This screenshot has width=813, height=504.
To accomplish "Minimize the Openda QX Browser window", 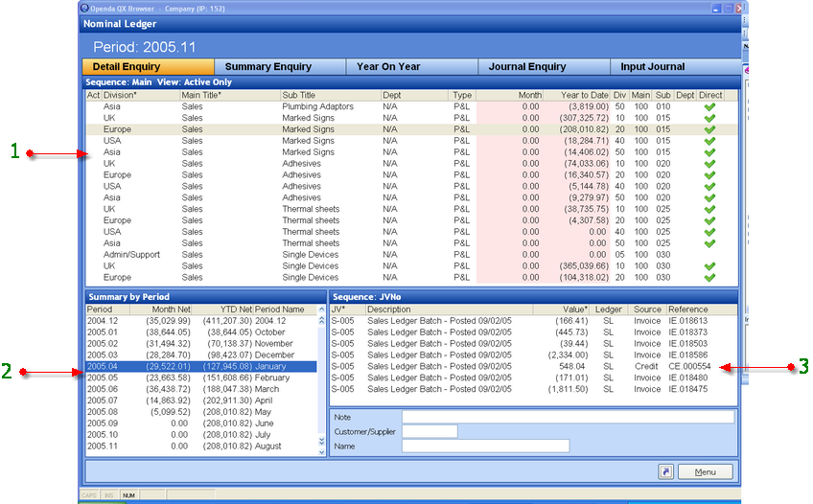I will [716, 9].
